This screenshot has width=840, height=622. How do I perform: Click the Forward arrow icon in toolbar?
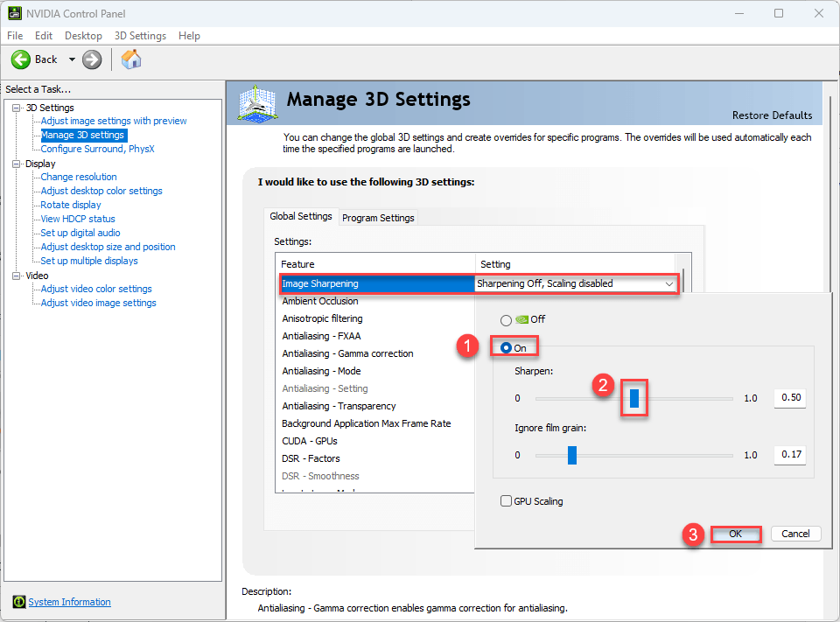pyautogui.click(x=92, y=59)
